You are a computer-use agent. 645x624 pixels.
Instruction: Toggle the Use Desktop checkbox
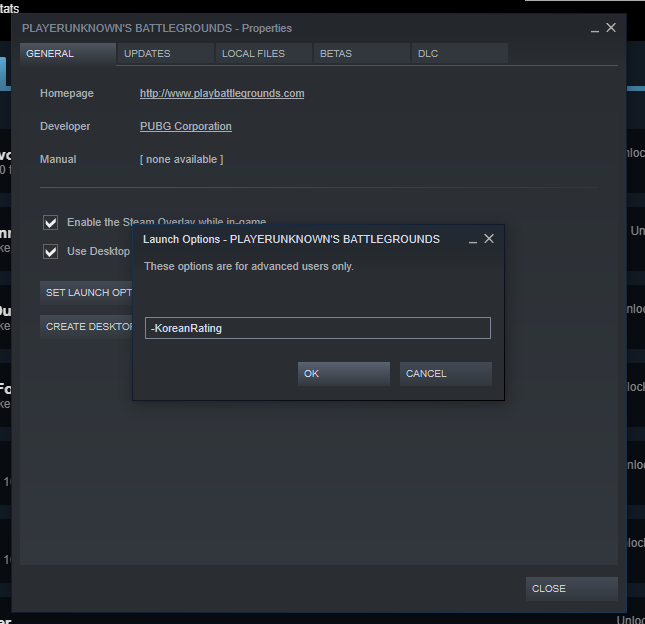click(51, 251)
